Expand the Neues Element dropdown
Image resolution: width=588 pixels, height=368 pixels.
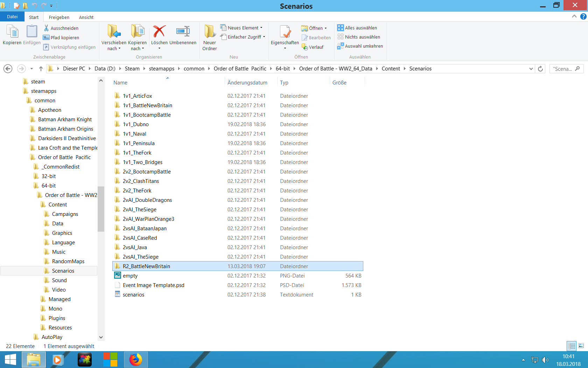(x=261, y=27)
